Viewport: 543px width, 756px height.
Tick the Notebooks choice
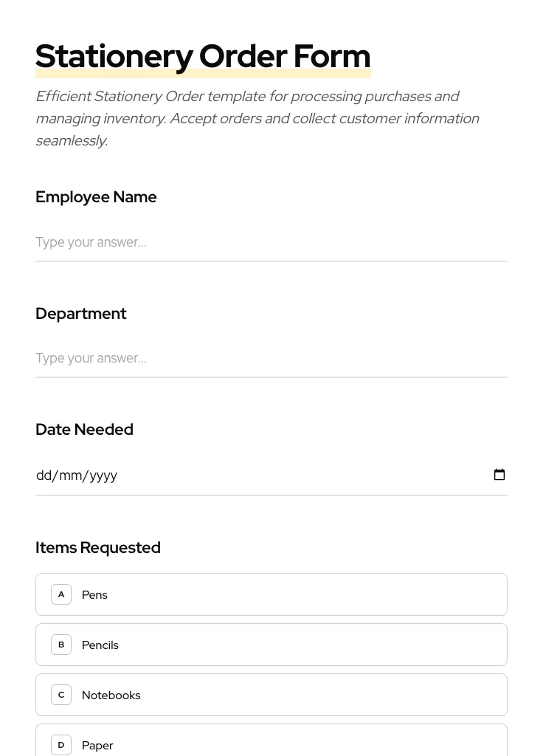click(271, 695)
